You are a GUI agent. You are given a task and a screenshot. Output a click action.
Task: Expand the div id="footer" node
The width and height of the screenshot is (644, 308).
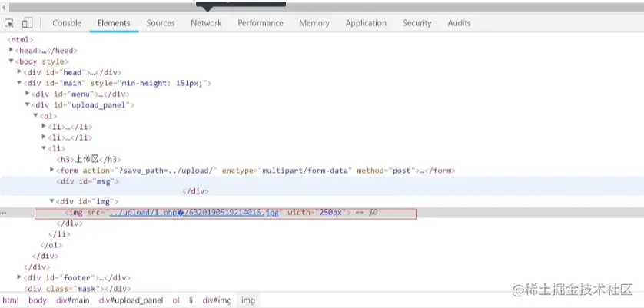pos(19,277)
